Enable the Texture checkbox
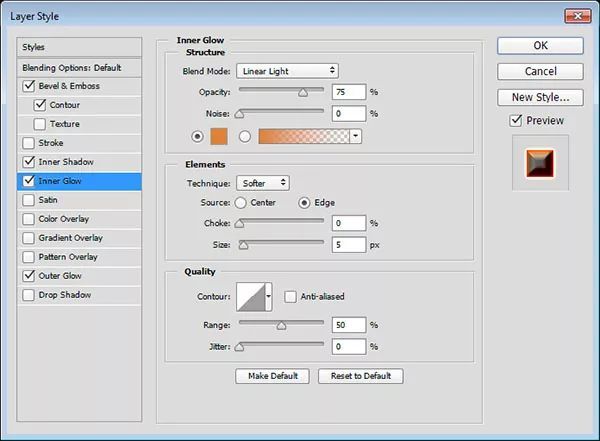The height and width of the screenshot is (441, 600). pyautogui.click(x=39, y=124)
